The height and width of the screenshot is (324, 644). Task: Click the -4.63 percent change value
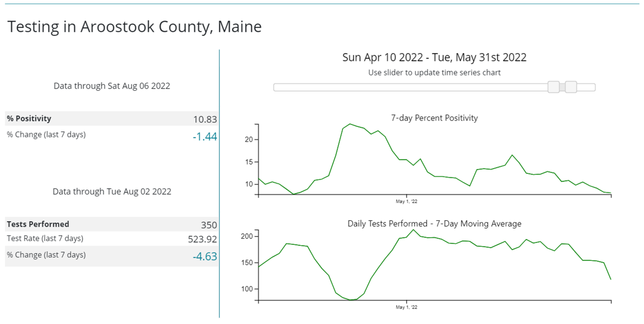click(x=205, y=256)
